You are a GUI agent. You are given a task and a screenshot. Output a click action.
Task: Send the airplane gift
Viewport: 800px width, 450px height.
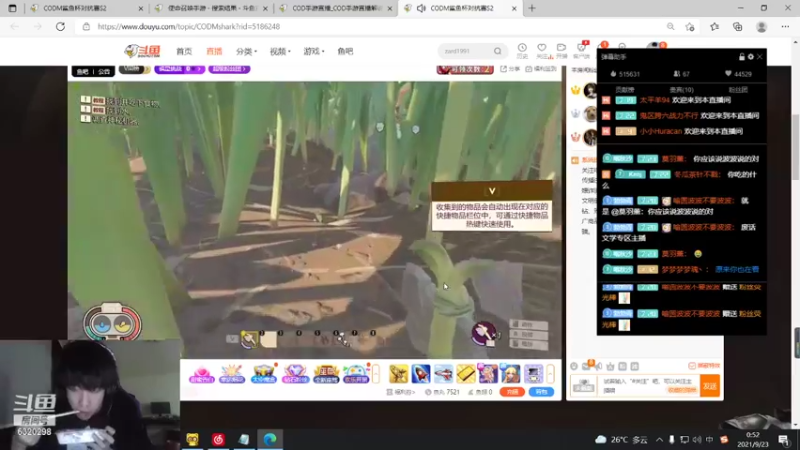pyautogui.click(x=443, y=374)
